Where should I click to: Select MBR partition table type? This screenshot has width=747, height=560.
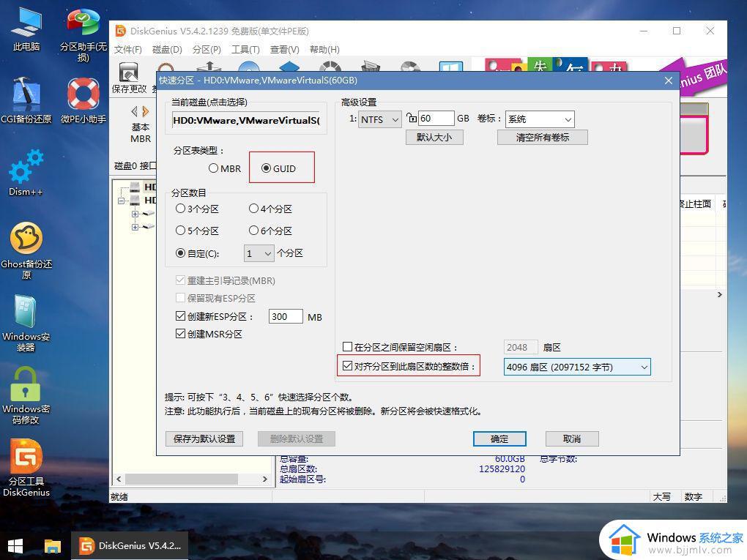click(x=225, y=168)
